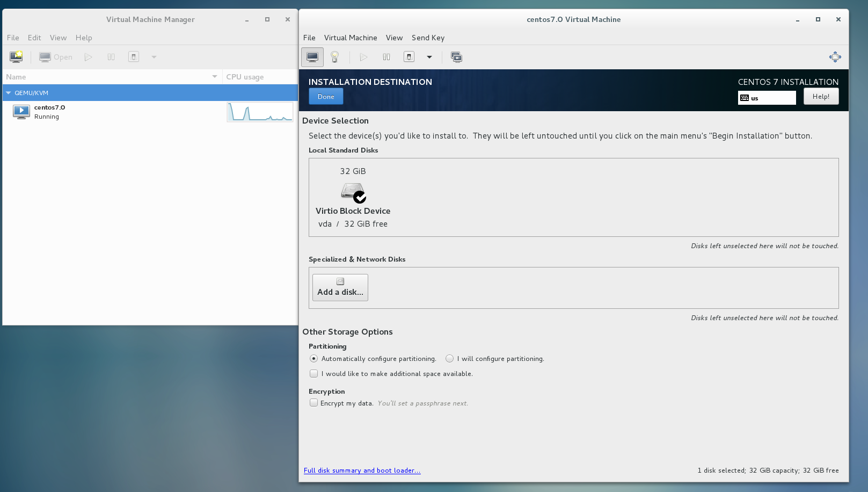Click the centos7.0 VM monitor icon
Screen dimensions: 868x492
click(x=21, y=112)
